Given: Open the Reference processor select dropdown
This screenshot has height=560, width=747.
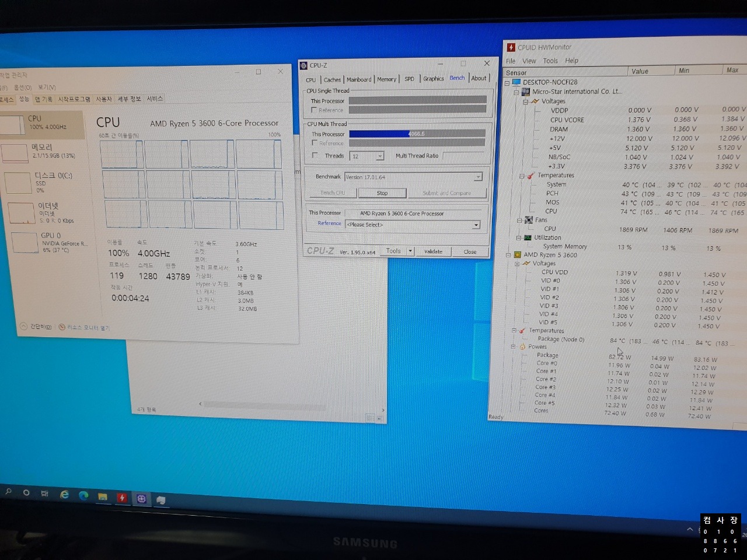Looking at the screenshot, I should pos(476,225).
